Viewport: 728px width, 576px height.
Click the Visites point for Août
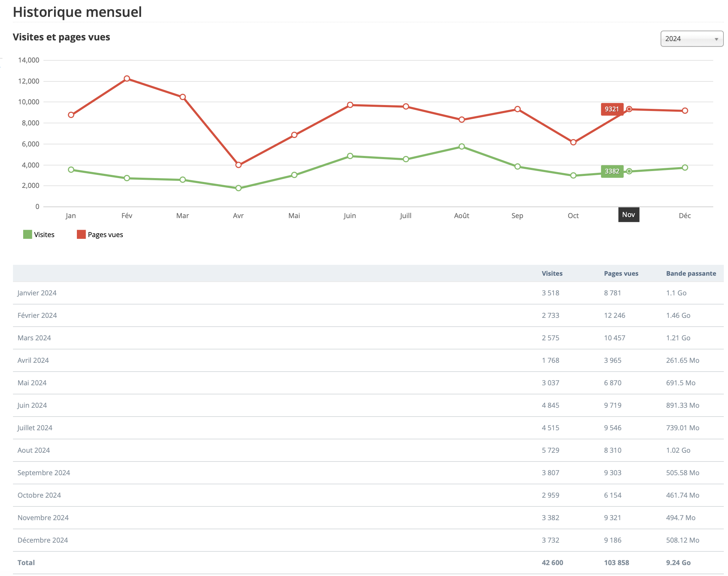coord(462,146)
